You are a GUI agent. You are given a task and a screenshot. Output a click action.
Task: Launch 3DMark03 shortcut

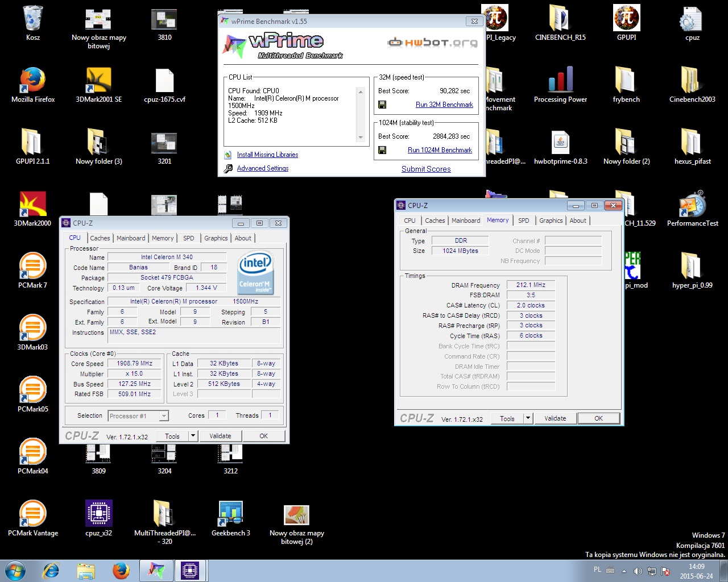pyautogui.click(x=33, y=333)
